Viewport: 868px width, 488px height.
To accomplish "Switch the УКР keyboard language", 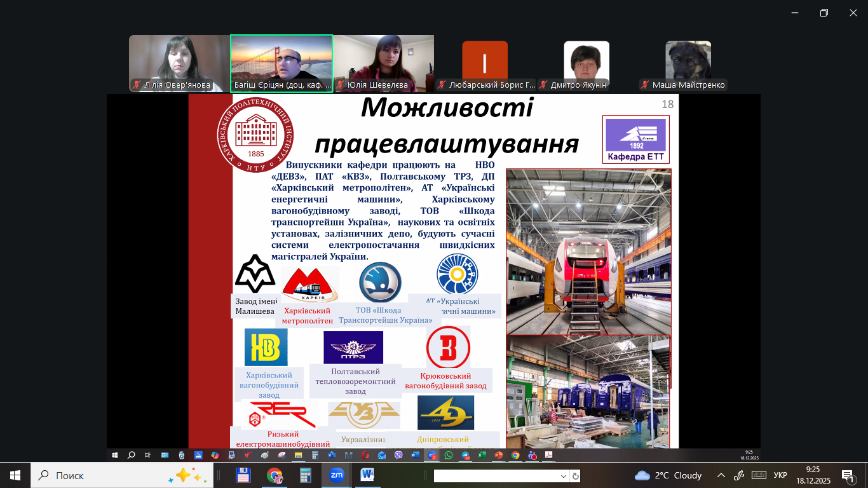I will click(780, 475).
